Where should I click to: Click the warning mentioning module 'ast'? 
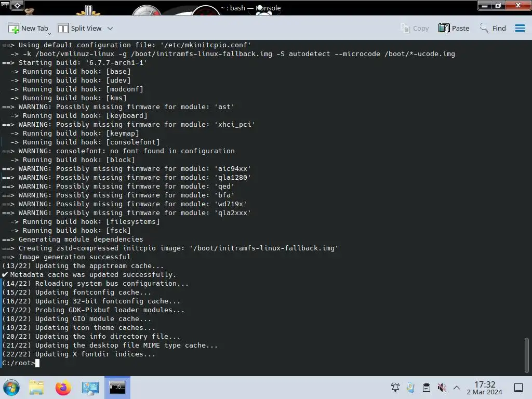[118, 107]
